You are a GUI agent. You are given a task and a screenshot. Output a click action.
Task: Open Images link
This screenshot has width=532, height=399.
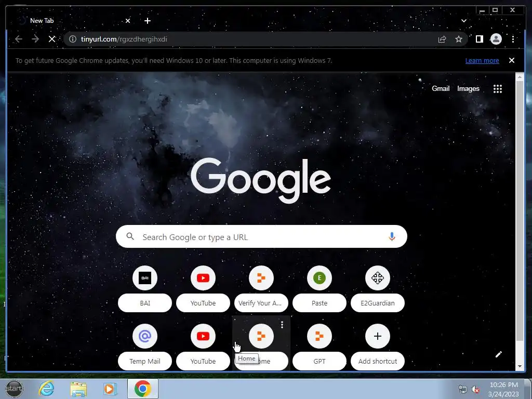point(468,88)
